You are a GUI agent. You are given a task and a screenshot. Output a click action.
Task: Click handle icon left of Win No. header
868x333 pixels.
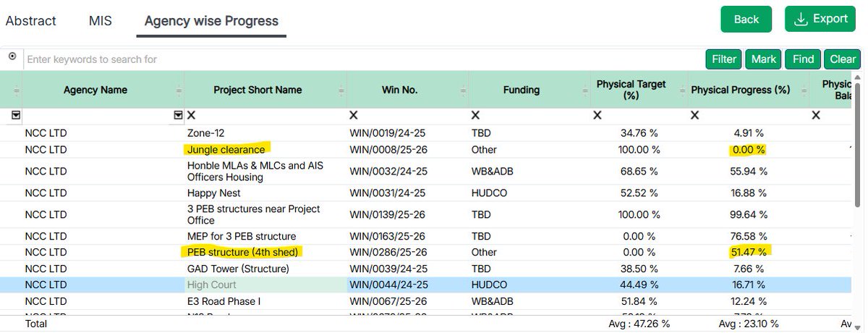click(x=342, y=90)
